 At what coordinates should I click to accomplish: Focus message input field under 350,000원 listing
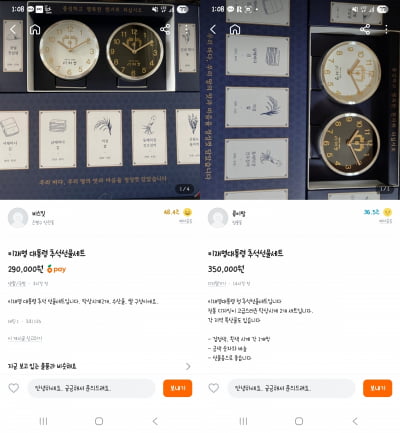[x=292, y=388]
